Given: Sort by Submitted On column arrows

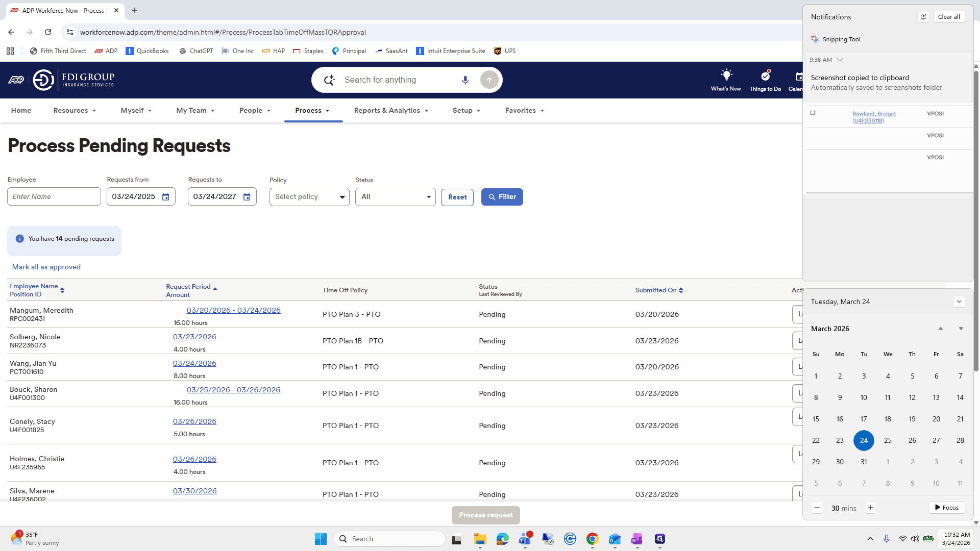Looking at the screenshot, I should (681, 290).
